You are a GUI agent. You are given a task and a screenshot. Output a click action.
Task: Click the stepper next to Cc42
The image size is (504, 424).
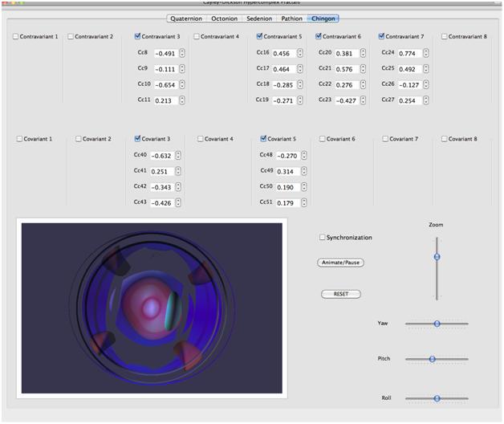click(178, 187)
